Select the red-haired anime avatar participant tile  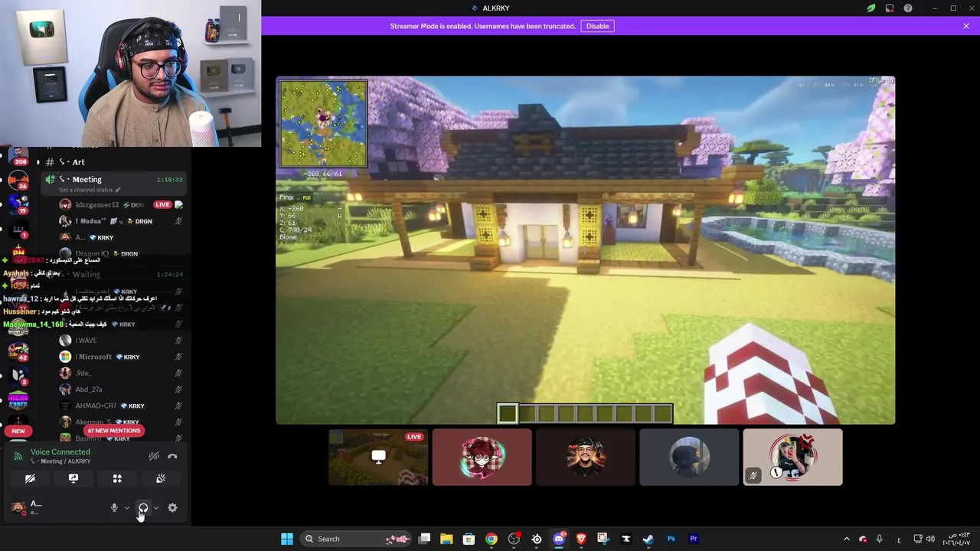pyautogui.click(x=482, y=457)
